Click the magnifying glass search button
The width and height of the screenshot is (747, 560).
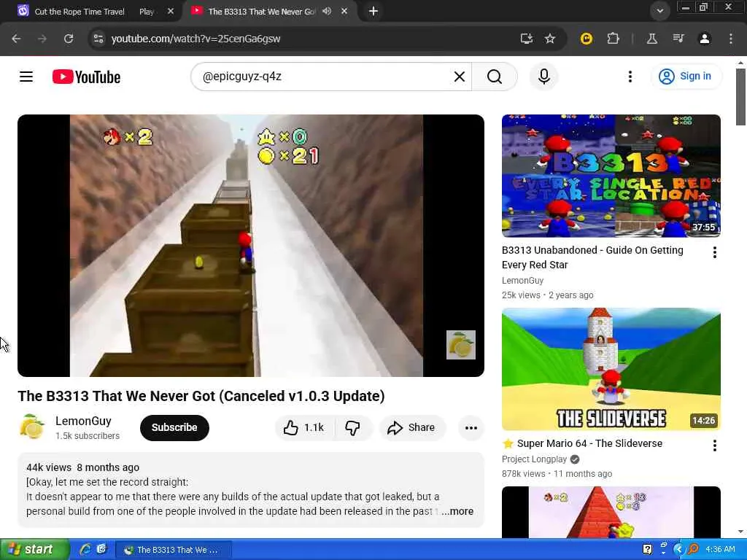(x=495, y=77)
